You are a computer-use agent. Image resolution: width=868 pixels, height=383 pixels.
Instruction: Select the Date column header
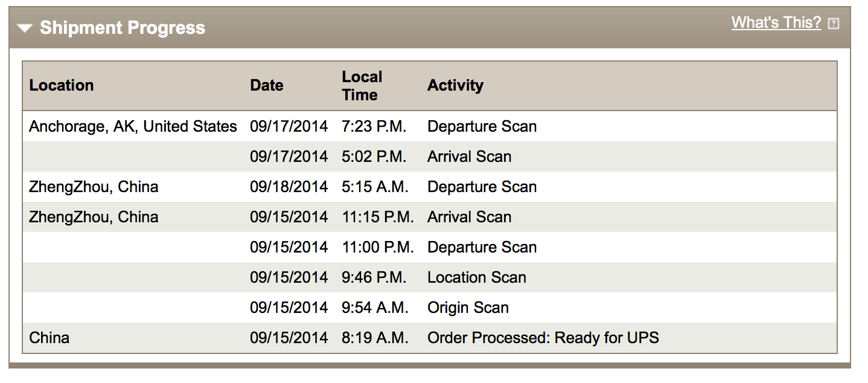point(266,85)
